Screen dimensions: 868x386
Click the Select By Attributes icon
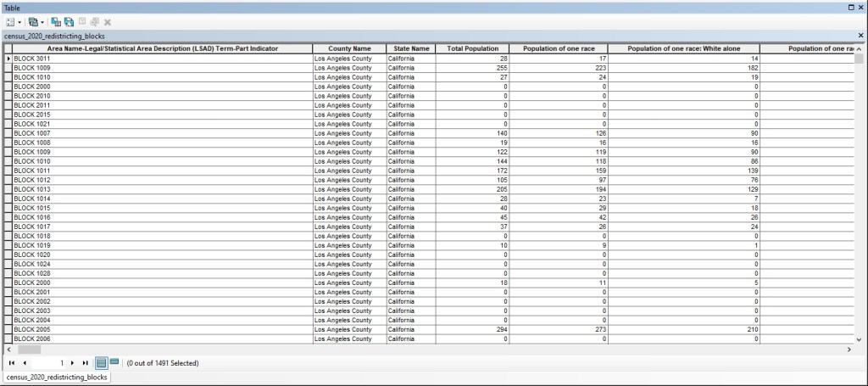[x=56, y=21]
